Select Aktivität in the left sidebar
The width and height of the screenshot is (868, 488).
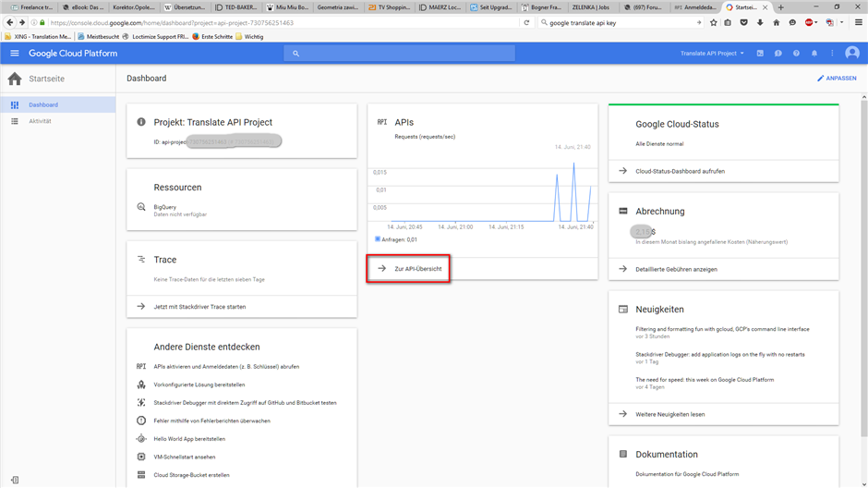pos(57,121)
